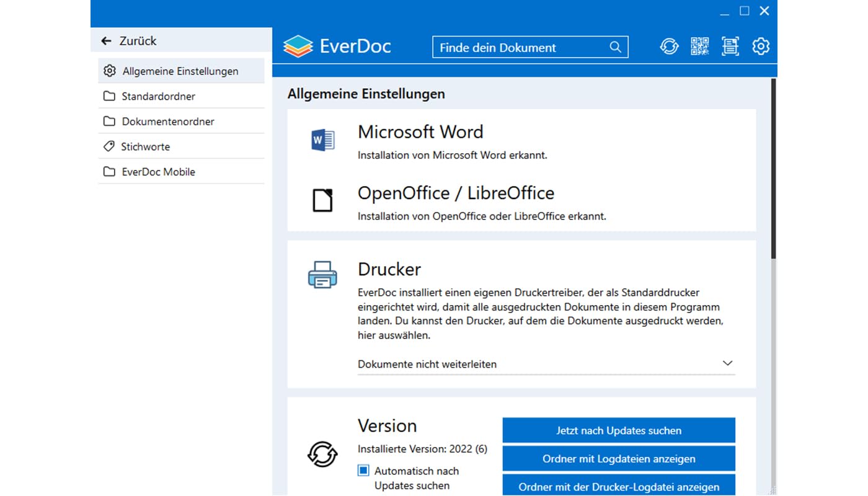Select Standardordner in sidebar
868x496 pixels.
pos(181,96)
